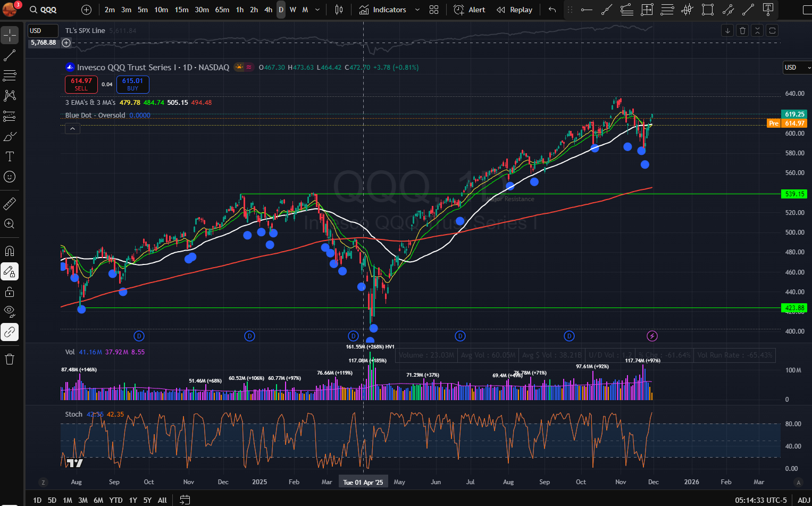Image resolution: width=812 pixels, height=506 pixels.
Task: Select the 3 EMA's & 3 MA's indicator legend
Action: 90,103
